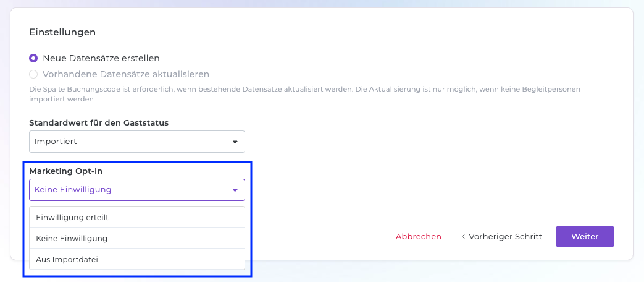The image size is (644, 282).
Task: Click the left chevron before "Vorheriger Schritt"
Action: click(x=464, y=236)
